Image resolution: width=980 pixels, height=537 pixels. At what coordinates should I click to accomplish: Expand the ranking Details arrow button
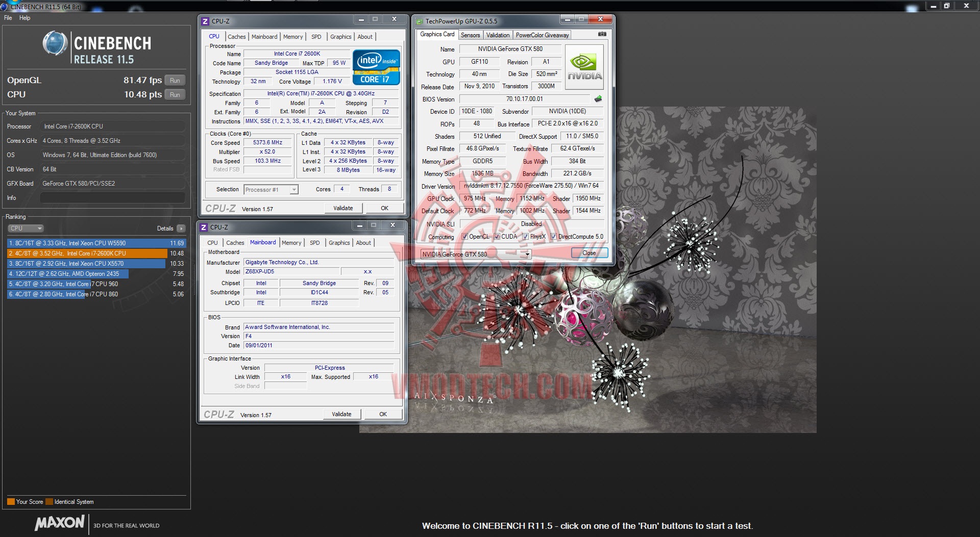pos(181,228)
